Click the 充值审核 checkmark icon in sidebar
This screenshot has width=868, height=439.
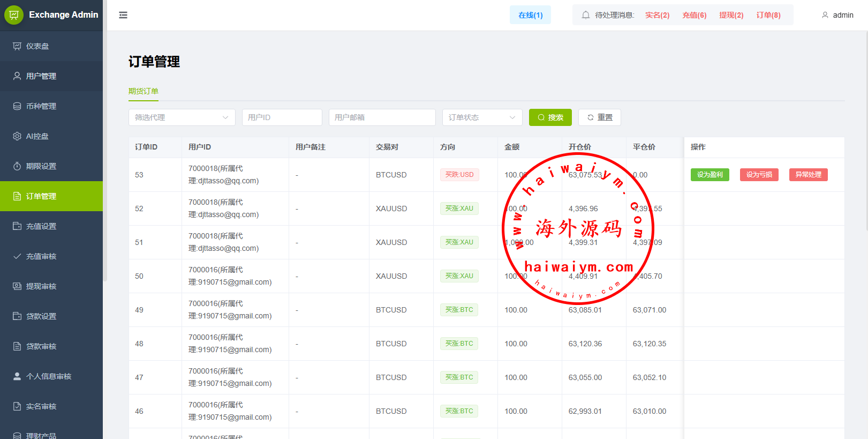coord(17,256)
